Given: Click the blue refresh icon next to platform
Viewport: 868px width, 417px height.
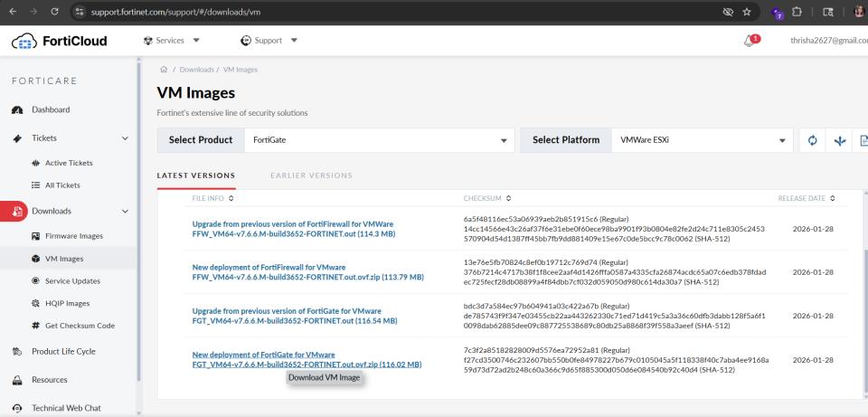Looking at the screenshot, I should [812, 141].
